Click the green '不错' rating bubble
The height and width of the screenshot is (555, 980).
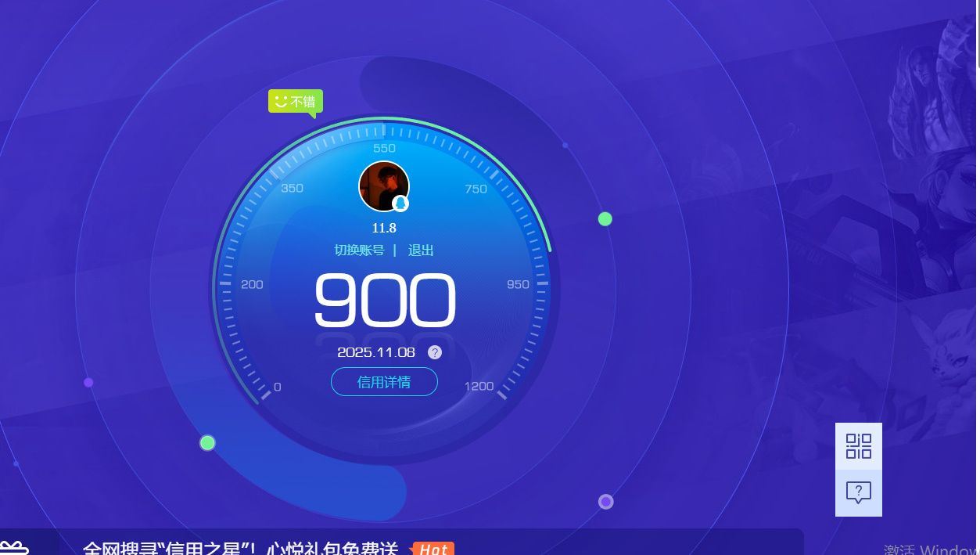[295, 101]
